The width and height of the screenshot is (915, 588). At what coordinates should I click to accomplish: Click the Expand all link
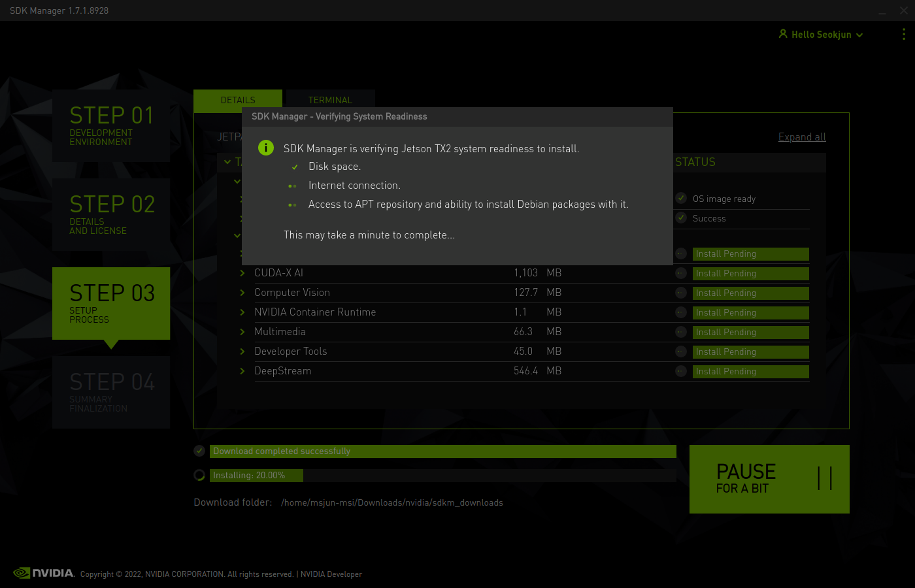pyautogui.click(x=802, y=137)
